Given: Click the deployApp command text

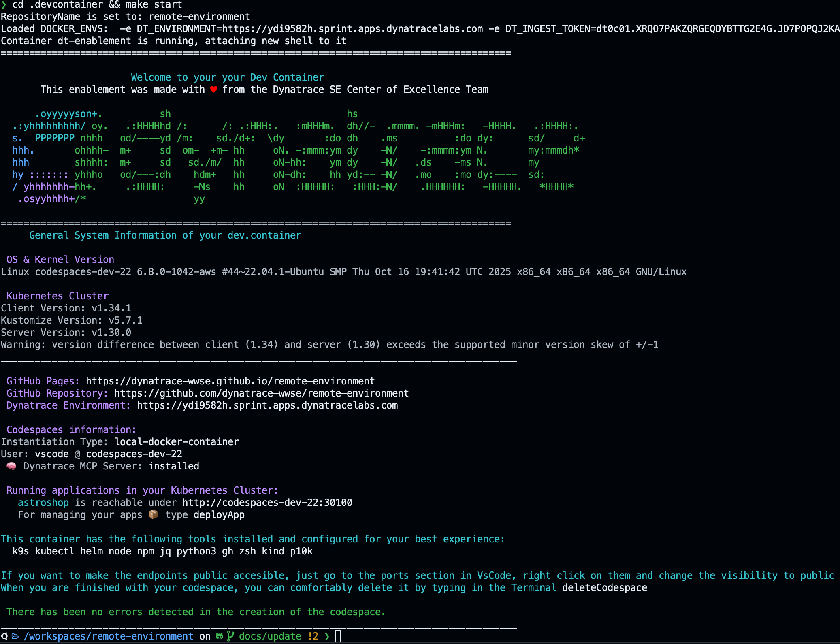Looking at the screenshot, I should point(219,515).
